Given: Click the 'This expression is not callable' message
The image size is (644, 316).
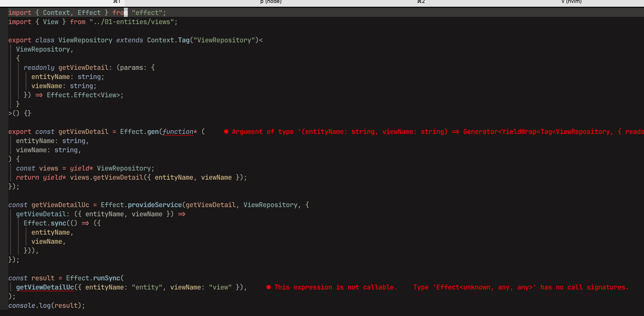Looking at the screenshot, I should coord(335,287).
